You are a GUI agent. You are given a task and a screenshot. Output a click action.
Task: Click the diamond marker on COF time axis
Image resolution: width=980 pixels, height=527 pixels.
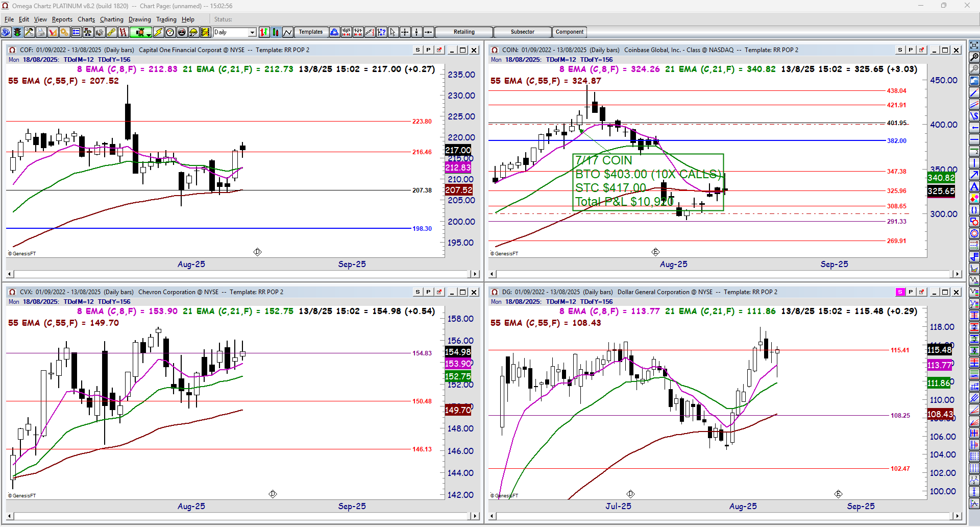pos(257,252)
